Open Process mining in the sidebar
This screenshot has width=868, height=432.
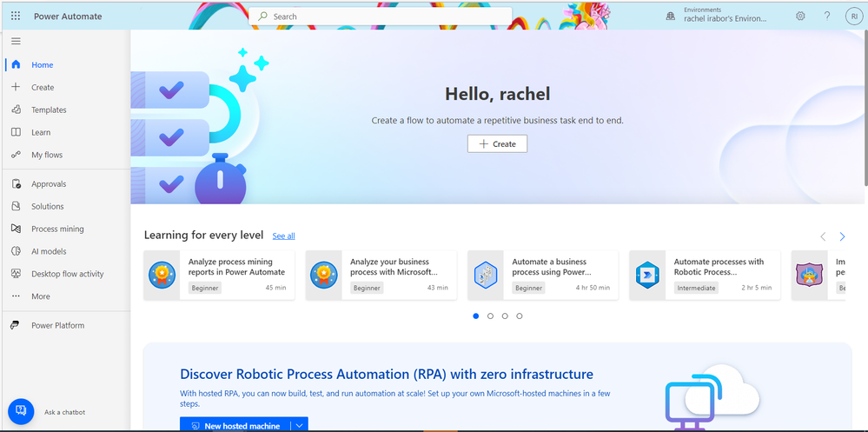pos(57,229)
